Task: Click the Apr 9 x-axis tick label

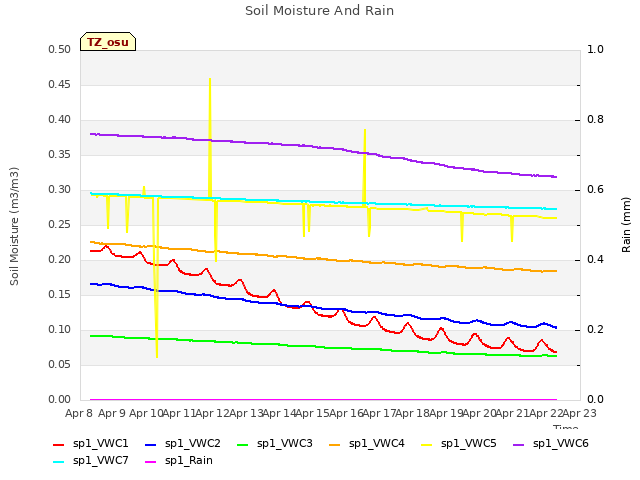Action: (112, 413)
